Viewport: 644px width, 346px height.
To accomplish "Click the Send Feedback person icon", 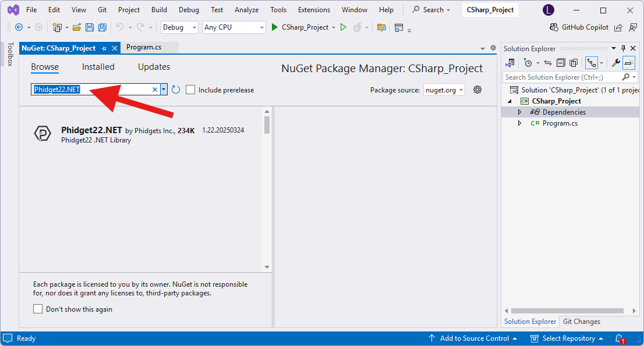I will pyautogui.click(x=633, y=27).
